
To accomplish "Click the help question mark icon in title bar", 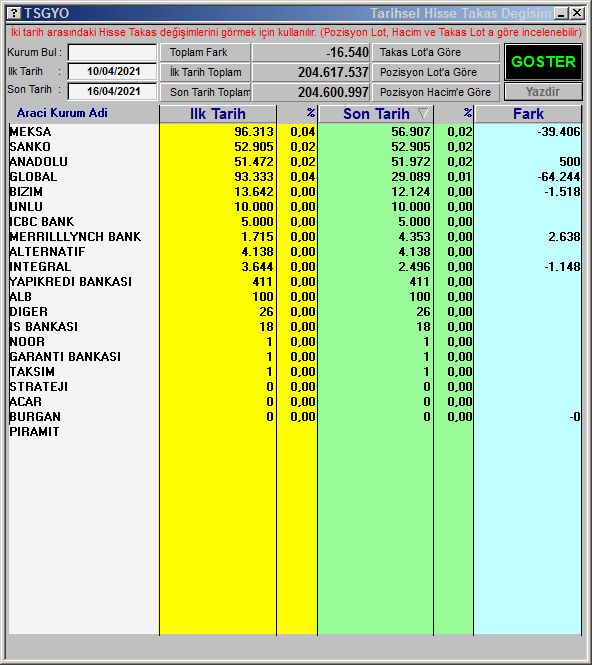I will click(x=14, y=13).
